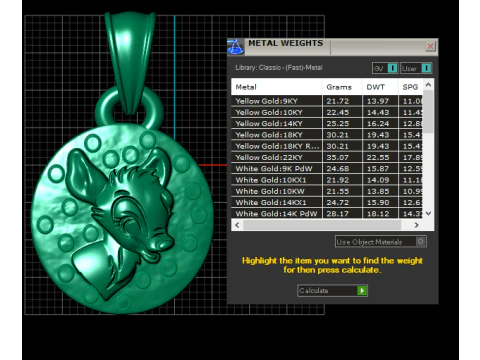Sort by the Grams column header
Viewport: 480px width, 360px height.
[x=342, y=87]
